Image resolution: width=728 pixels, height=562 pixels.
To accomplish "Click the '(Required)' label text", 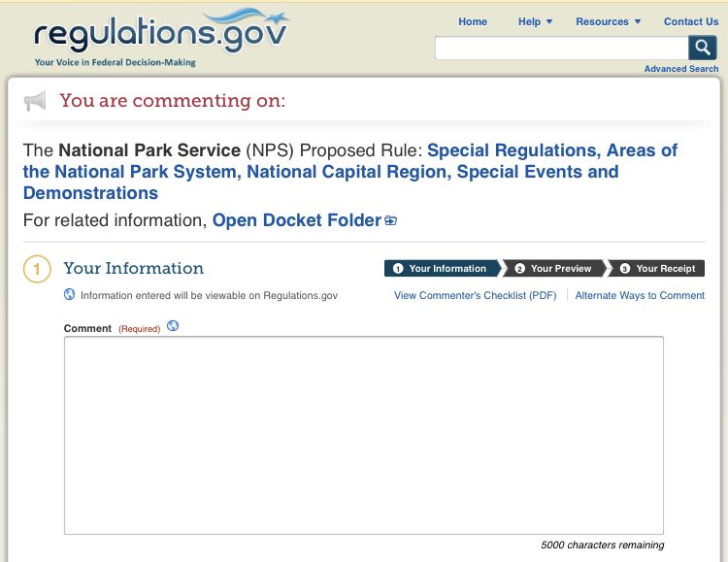I will 139,329.
